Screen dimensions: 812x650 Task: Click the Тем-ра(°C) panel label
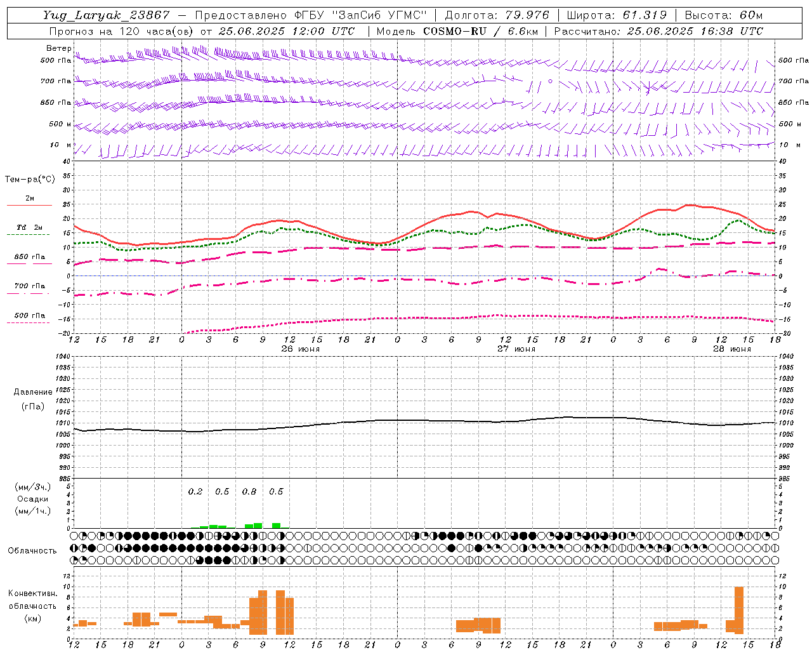30,180
